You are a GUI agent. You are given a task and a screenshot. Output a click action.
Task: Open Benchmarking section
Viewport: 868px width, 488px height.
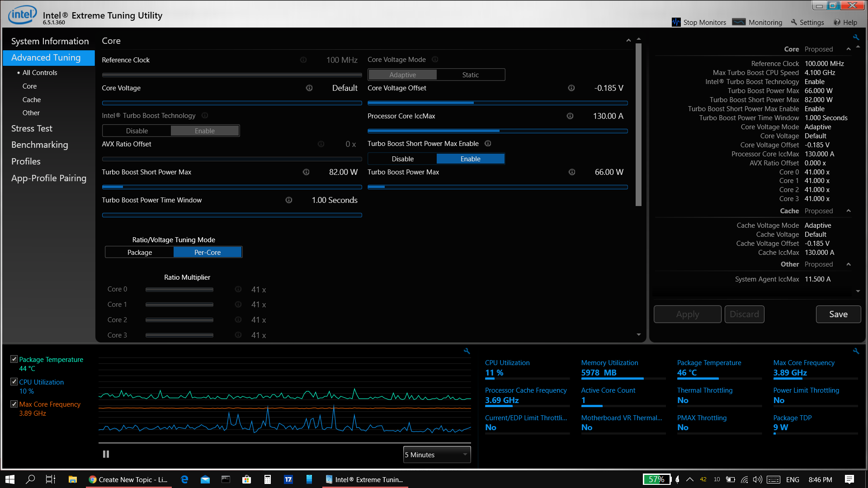(40, 145)
